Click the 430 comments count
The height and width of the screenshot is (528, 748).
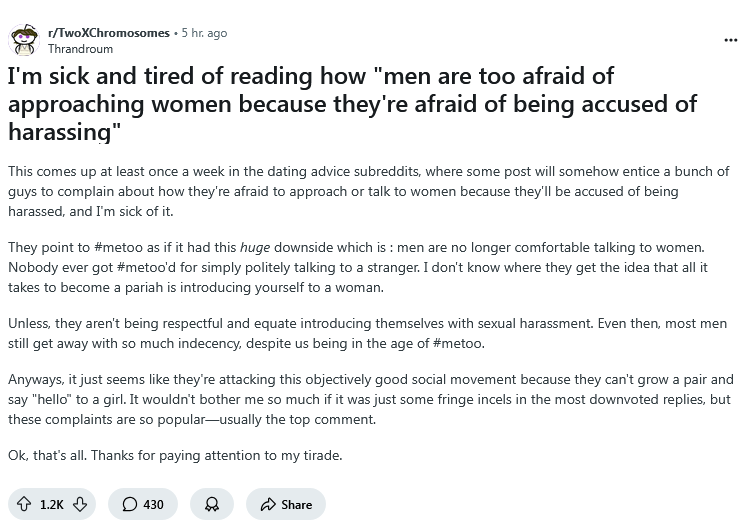click(153, 505)
